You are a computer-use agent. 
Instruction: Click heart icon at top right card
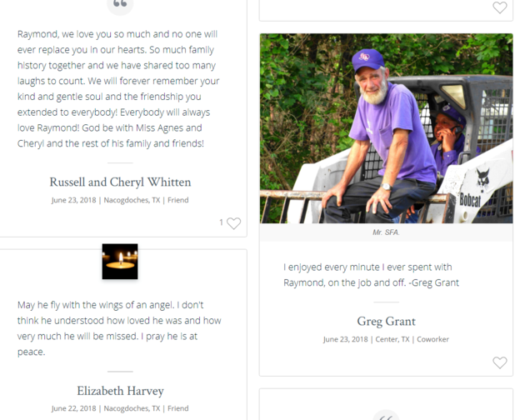499,7
